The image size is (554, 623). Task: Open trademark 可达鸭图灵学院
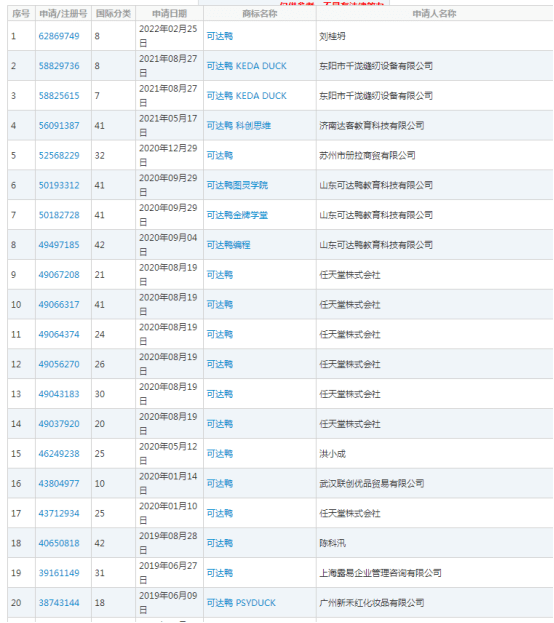237,185
